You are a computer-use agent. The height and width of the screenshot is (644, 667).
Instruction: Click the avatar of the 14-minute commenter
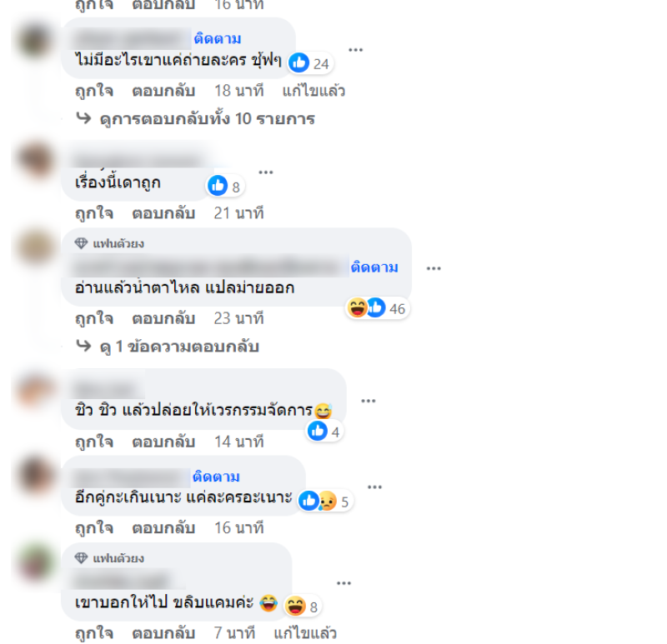coord(36,391)
